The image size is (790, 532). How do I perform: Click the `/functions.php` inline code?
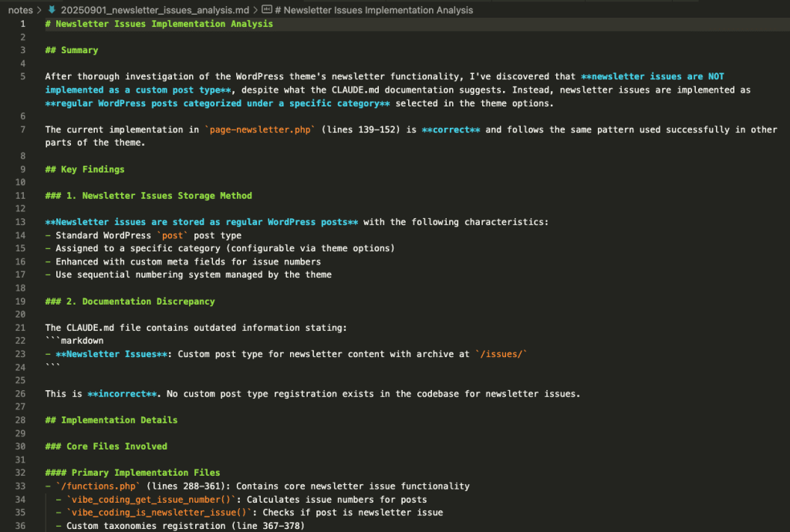pos(98,486)
